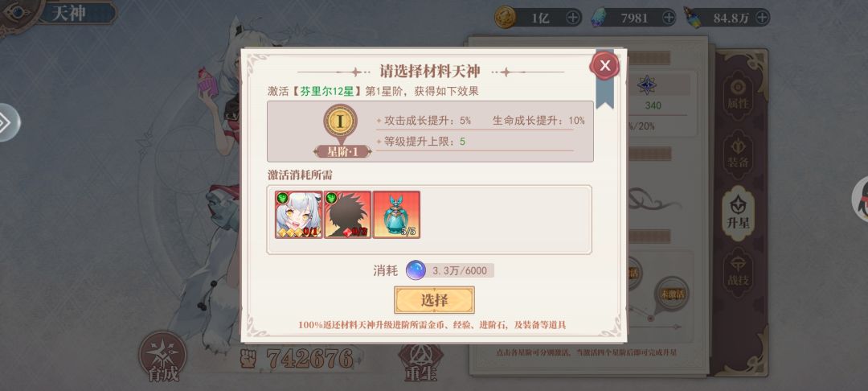
Task: Tap the 重生 rebirth icon
Action: click(420, 360)
